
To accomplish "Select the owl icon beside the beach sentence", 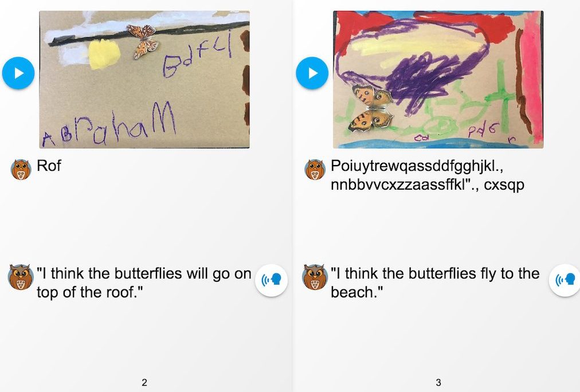I will click(315, 277).
